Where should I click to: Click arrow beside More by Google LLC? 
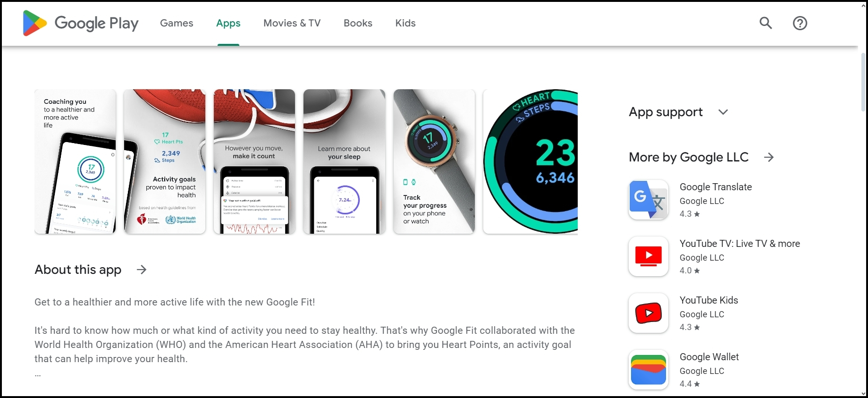[x=769, y=157]
